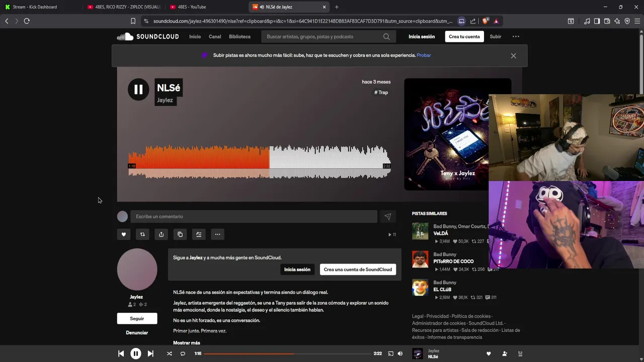Open the Brave Wallet icon

point(607,21)
